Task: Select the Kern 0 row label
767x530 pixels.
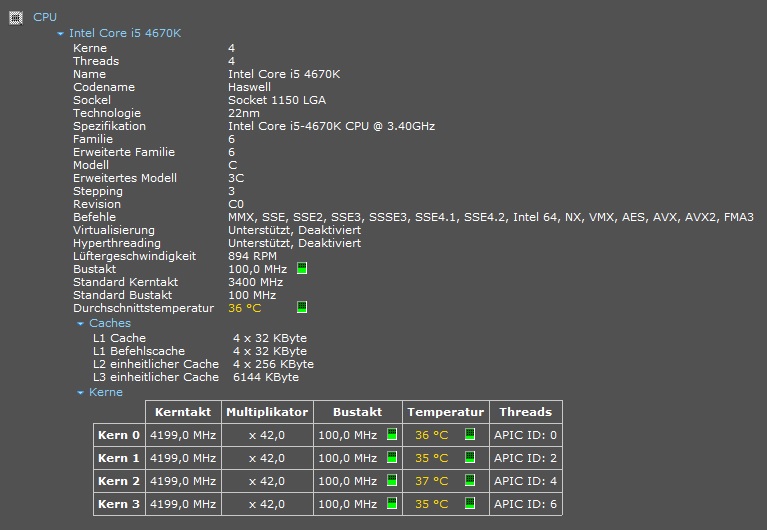Action: (x=119, y=435)
